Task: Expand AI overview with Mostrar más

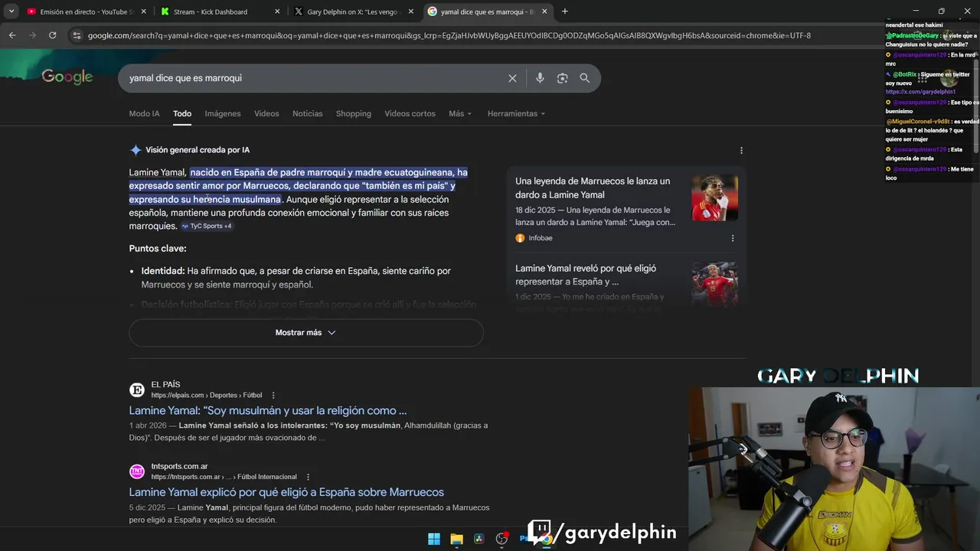Action: pos(305,333)
